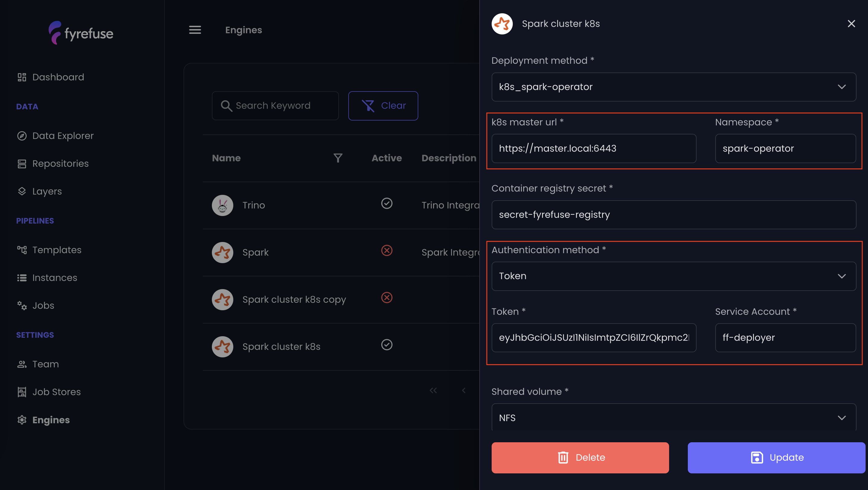Click Spark cluster k8s row active check icon

[x=387, y=345]
